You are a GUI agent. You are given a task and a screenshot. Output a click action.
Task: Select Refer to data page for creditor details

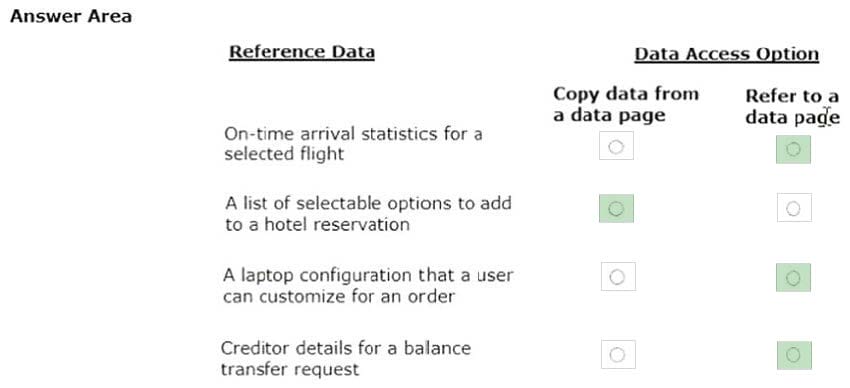[x=794, y=355]
